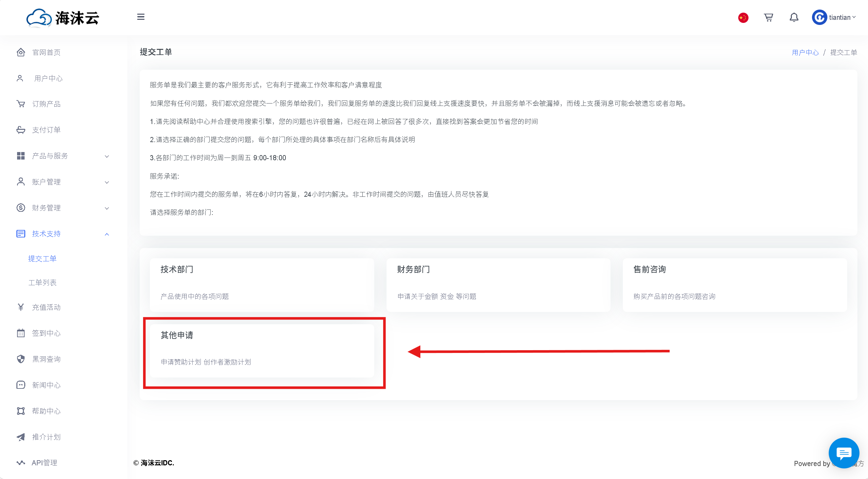The image size is (868, 479).
Task: Click the 推介计划 paper plane icon
Action: point(21,437)
